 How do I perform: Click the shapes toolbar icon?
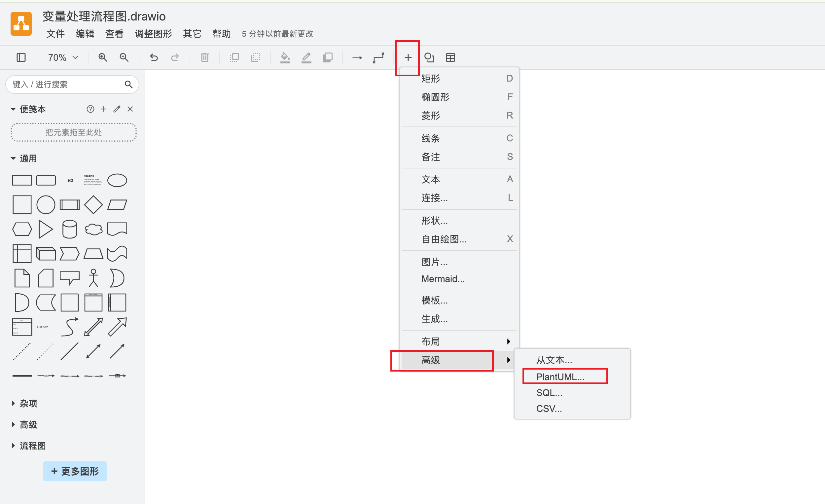[x=429, y=57]
